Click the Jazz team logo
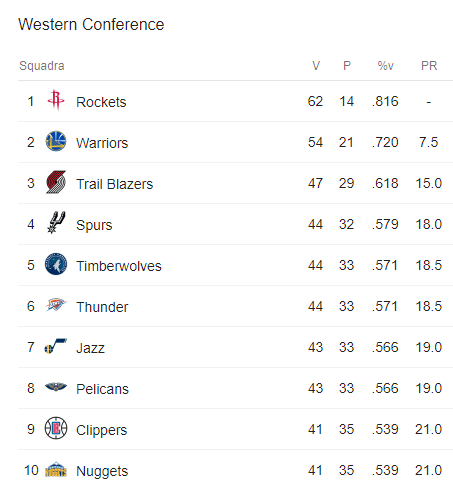The image size is (453, 487). tap(56, 346)
